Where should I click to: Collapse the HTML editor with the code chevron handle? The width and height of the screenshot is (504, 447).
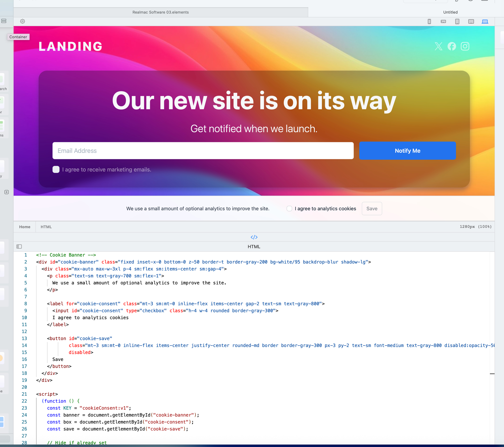pos(254,237)
